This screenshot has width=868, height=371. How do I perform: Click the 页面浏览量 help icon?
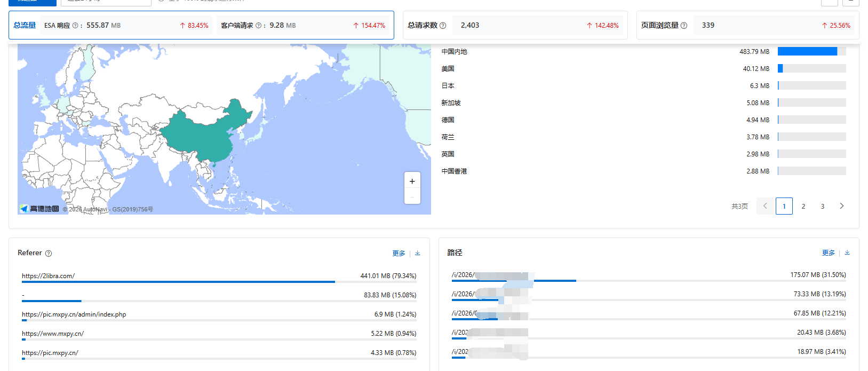tap(684, 26)
